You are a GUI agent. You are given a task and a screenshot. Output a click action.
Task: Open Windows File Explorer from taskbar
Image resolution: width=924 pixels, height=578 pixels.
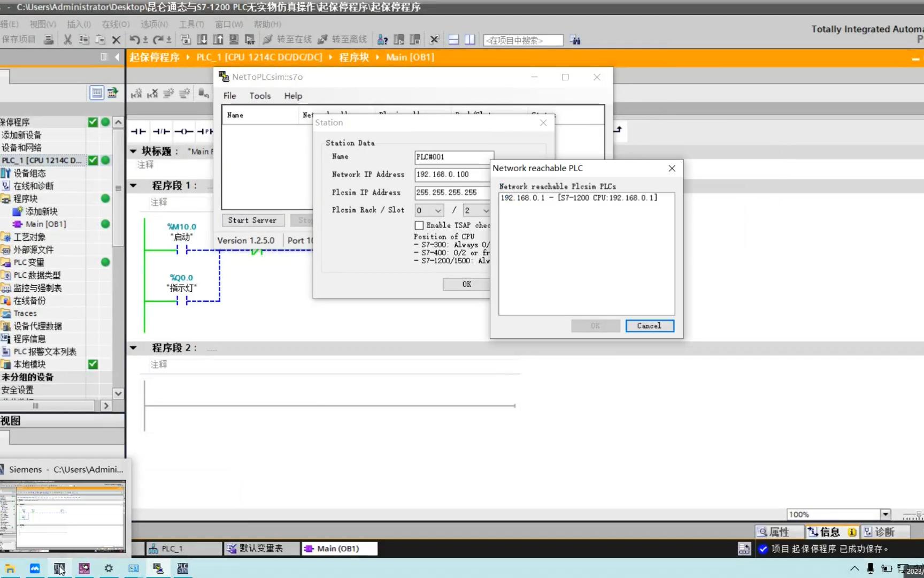tap(10, 568)
